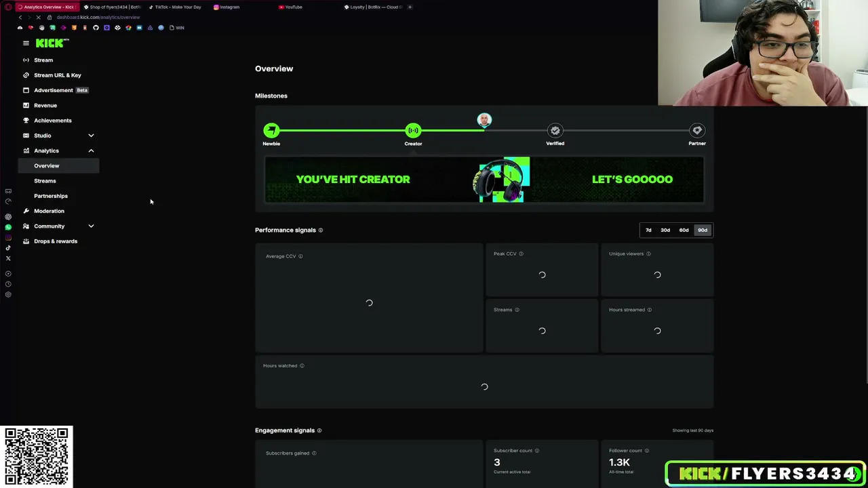868x488 pixels.
Task: Open Analytics Streams subpage
Action: tap(45, 181)
